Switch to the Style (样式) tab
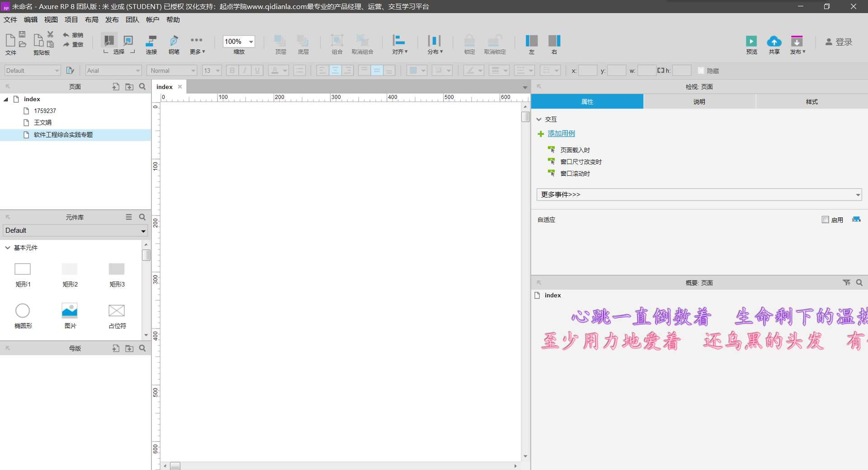This screenshot has width=868, height=470. point(812,102)
